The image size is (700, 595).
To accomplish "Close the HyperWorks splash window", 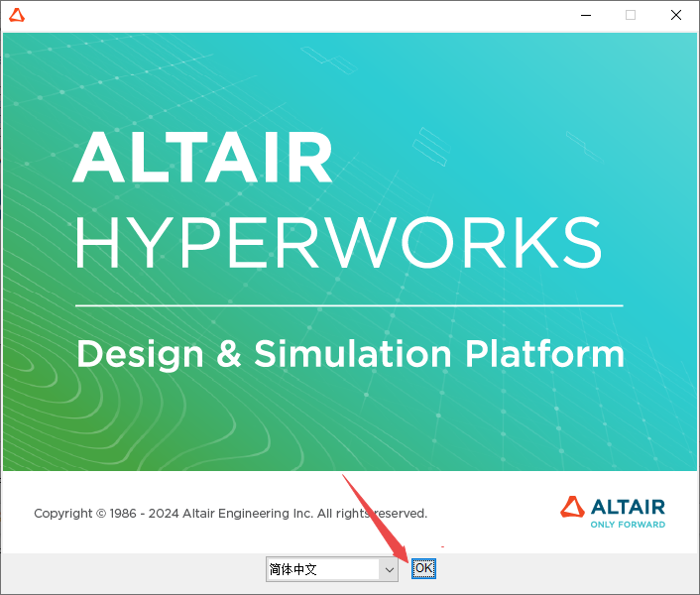I will (x=675, y=15).
